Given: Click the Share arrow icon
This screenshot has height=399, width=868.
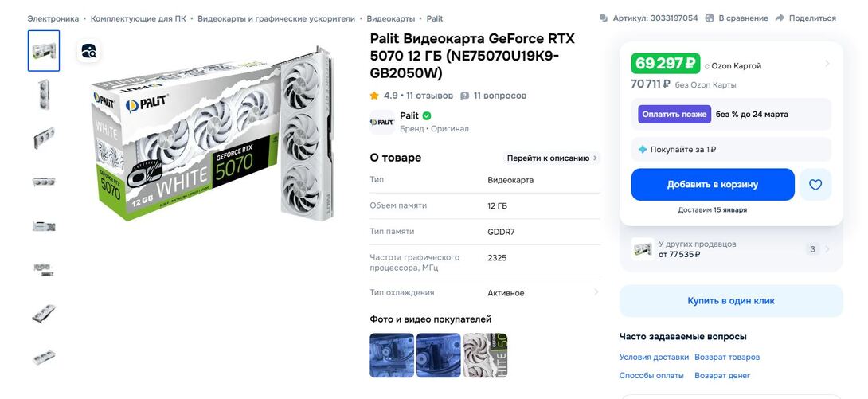Looking at the screenshot, I should [780, 18].
